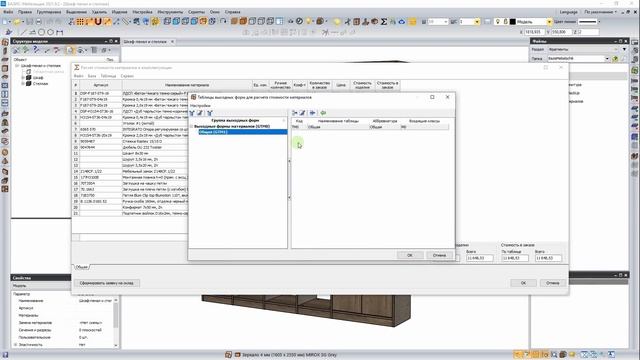Click the blue arrow icon in dialog toolbar
Image resolution: width=640 pixels, height=360 pixels.
click(x=313, y=113)
